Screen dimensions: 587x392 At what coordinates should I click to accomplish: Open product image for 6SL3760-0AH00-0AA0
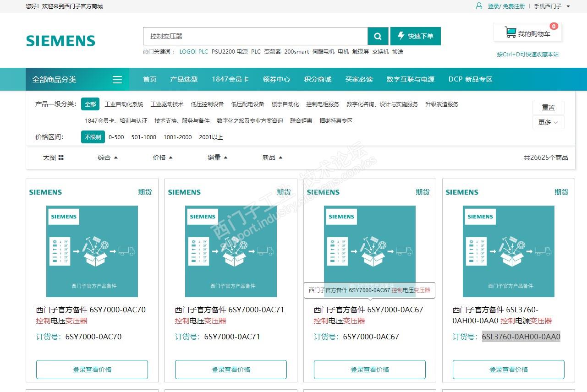click(x=509, y=251)
